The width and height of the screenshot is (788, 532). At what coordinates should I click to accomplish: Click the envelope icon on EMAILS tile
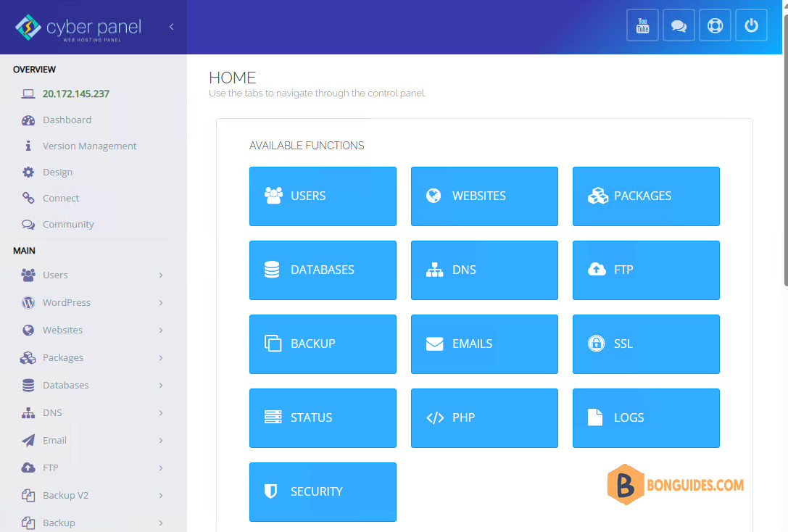point(435,344)
